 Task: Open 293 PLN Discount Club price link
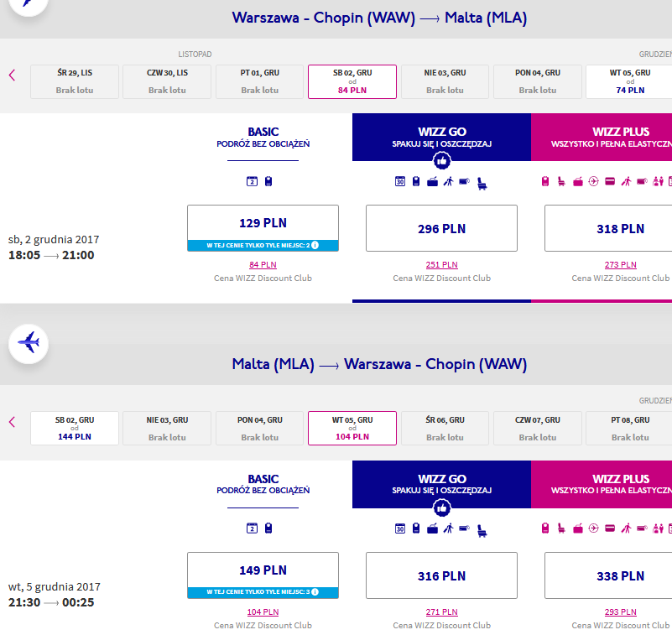(620, 612)
